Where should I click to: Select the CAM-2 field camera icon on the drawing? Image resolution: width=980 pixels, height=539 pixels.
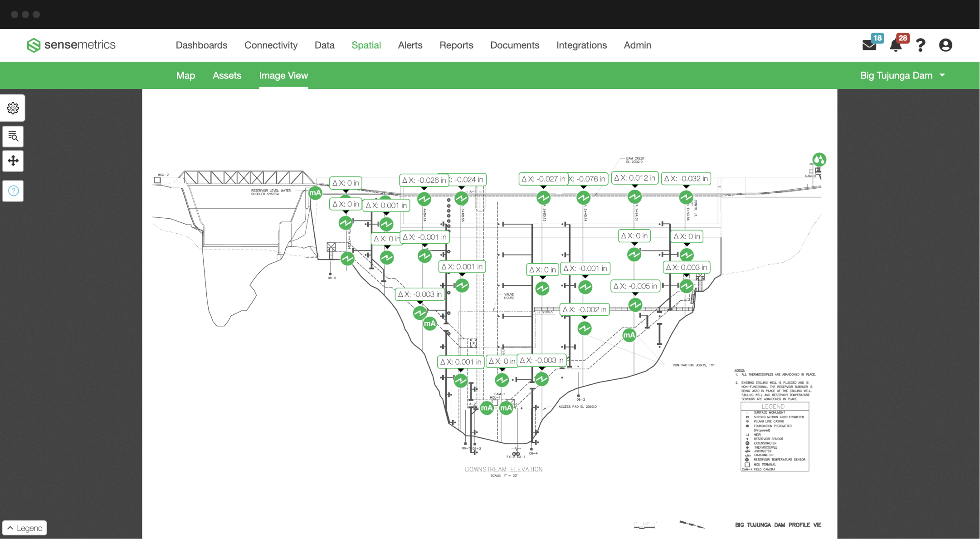[819, 160]
